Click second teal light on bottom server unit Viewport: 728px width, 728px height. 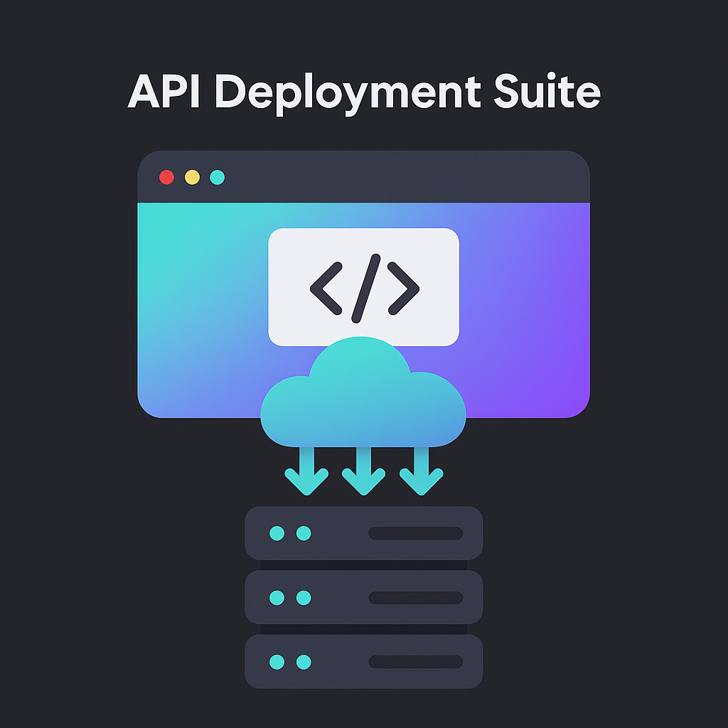click(304, 662)
